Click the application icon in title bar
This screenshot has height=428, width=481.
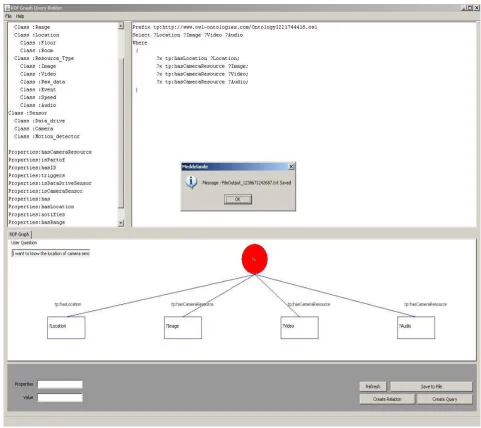tap(7, 8)
